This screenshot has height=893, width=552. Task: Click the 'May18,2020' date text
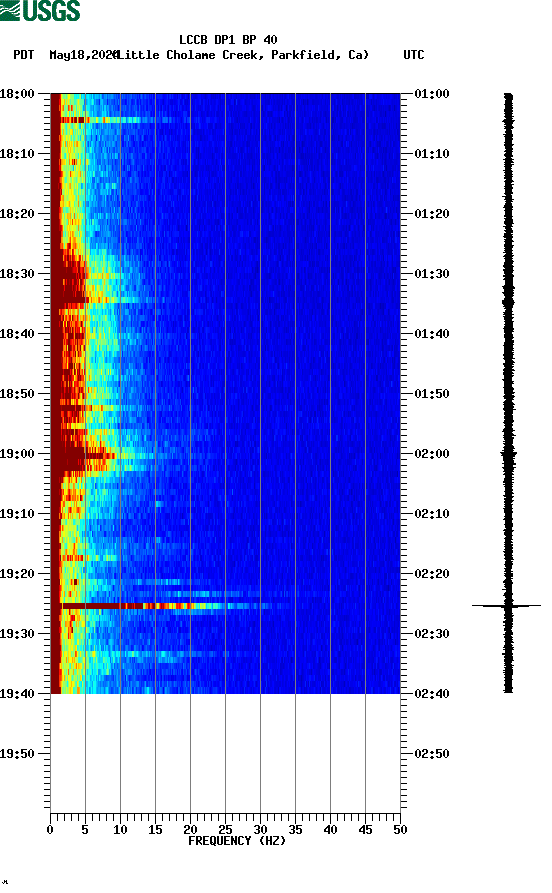coord(83,55)
